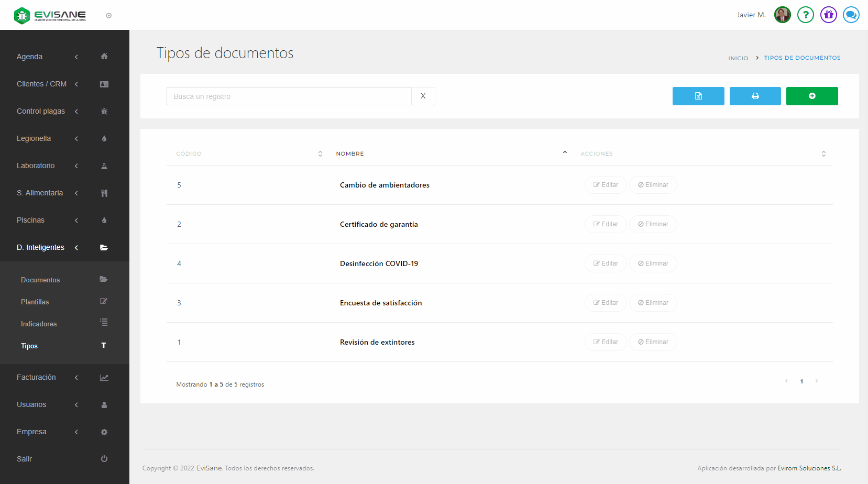Expand the Control plagas menu
The height and width of the screenshot is (484, 868).
tap(41, 111)
